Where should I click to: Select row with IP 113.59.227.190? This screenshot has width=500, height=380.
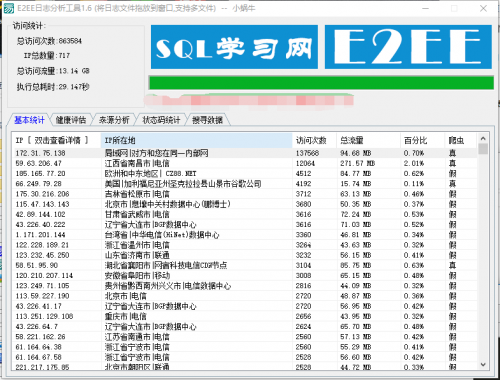tap(245, 296)
